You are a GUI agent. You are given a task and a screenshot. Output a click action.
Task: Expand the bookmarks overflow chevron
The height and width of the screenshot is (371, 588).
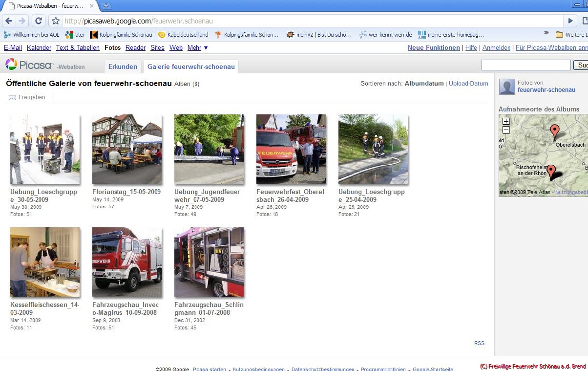coord(546,33)
